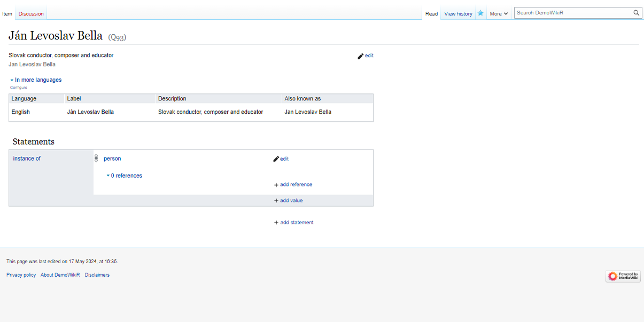The height and width of the screenshot is (322, 644).
Task: Switch to the Discussion tab
Action: [x=31, y=14]
